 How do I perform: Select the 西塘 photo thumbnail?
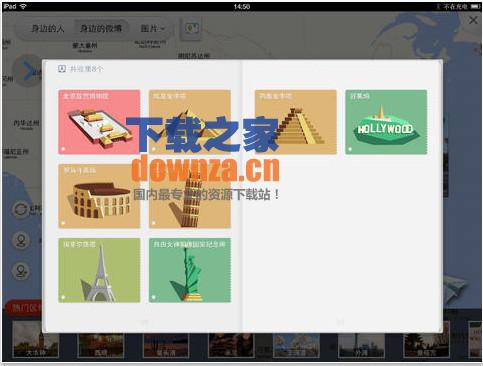click(101, 345)
